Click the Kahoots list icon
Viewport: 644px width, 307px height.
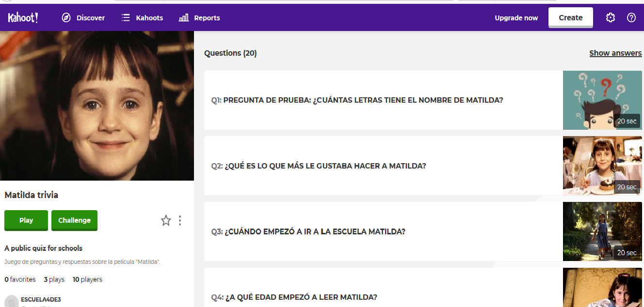(126, 18)
